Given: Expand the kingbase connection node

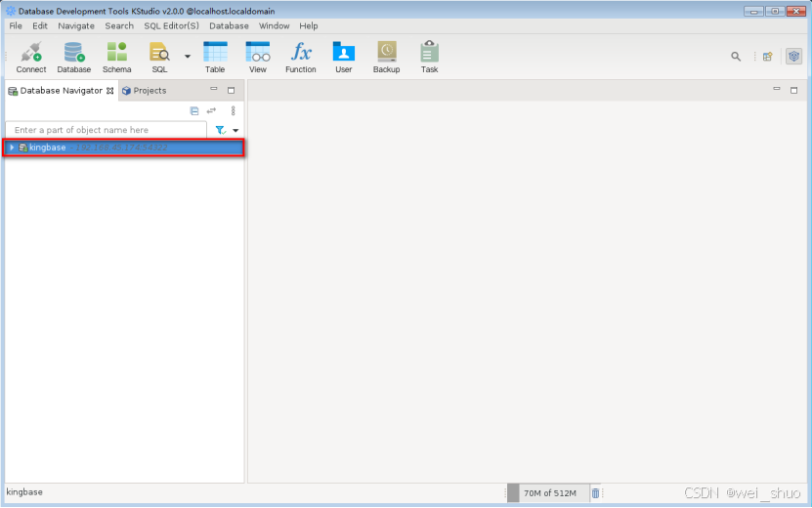Looking at the screenshot, I should coord(12,148).
